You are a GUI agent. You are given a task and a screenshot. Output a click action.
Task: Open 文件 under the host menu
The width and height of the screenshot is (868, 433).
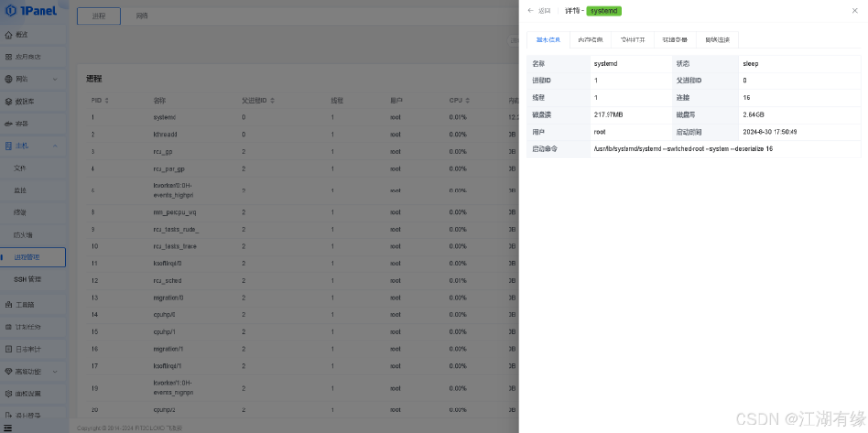coord(21,168)
